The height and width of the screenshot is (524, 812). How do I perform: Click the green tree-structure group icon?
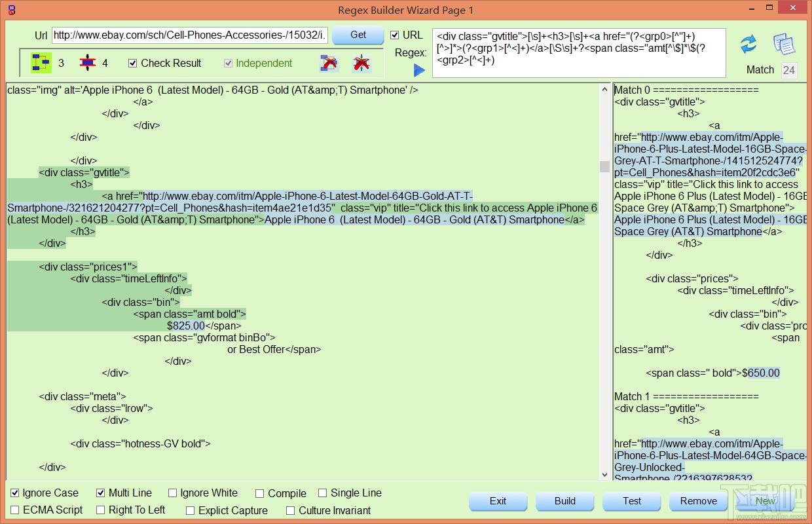(x=41, y=63)
